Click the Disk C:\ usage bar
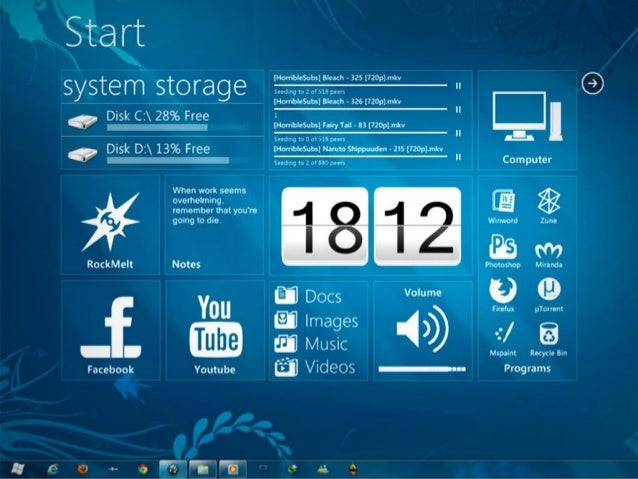 [x=177, y=127]
